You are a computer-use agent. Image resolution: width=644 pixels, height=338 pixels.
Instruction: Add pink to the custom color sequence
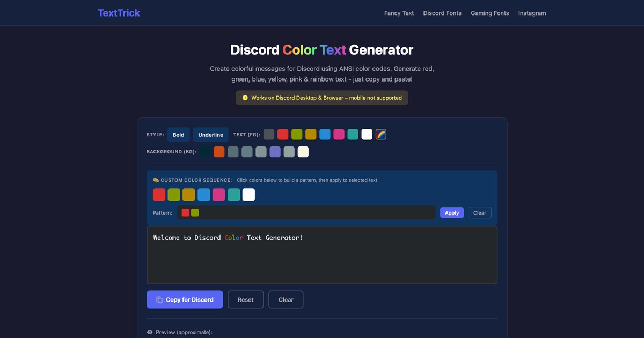coord(218,195)
